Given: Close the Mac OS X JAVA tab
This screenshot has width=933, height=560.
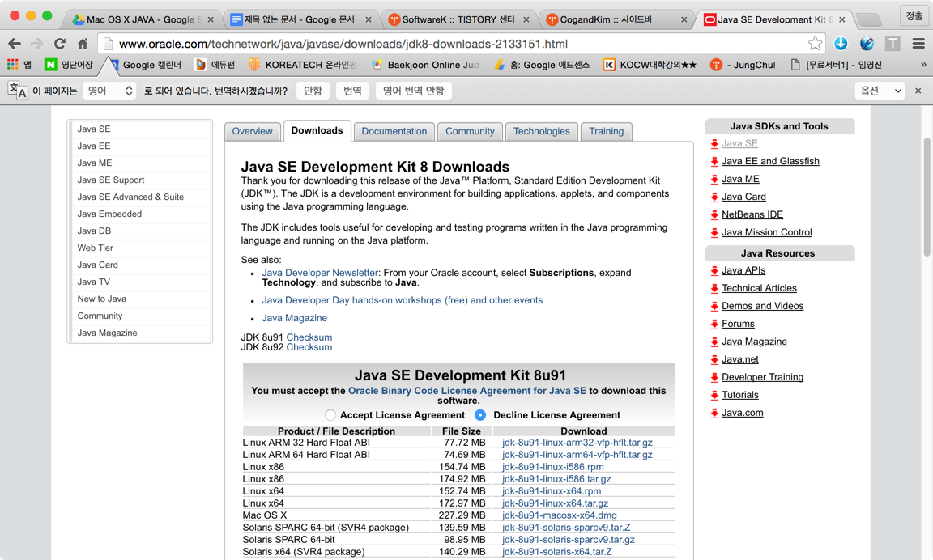Looking at the screenshot, I should (x=211, y=19).
